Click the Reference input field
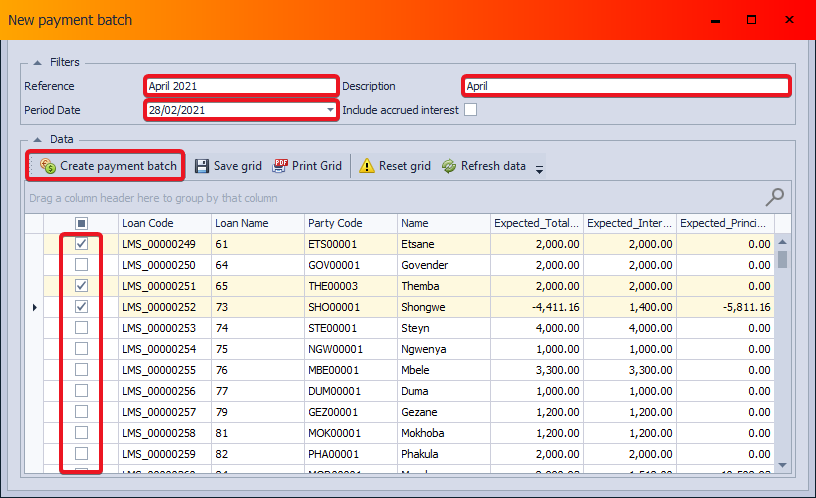 pos(240,86)
